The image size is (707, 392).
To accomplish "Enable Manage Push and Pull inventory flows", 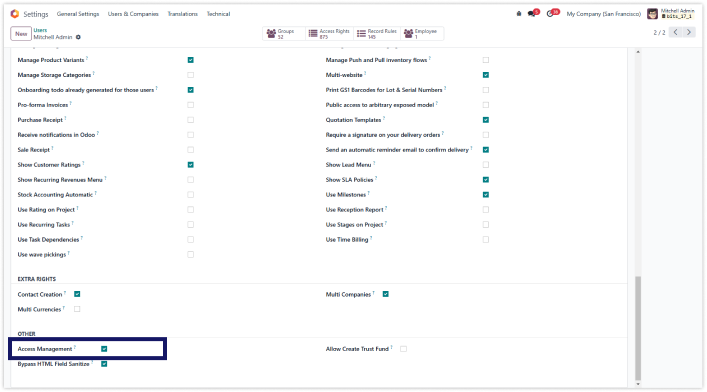I will tap(486, 60).
